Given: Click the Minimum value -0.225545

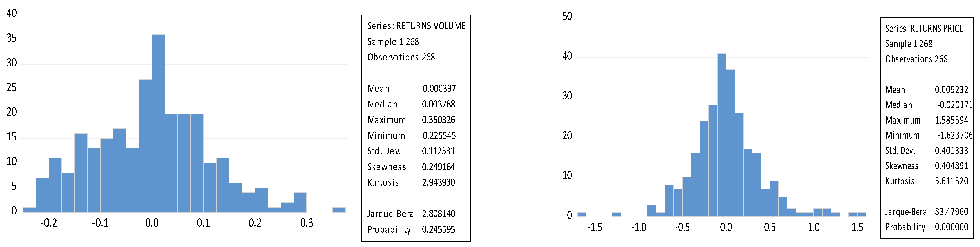Looking at the screenshot, I should (x=437, y=136).
